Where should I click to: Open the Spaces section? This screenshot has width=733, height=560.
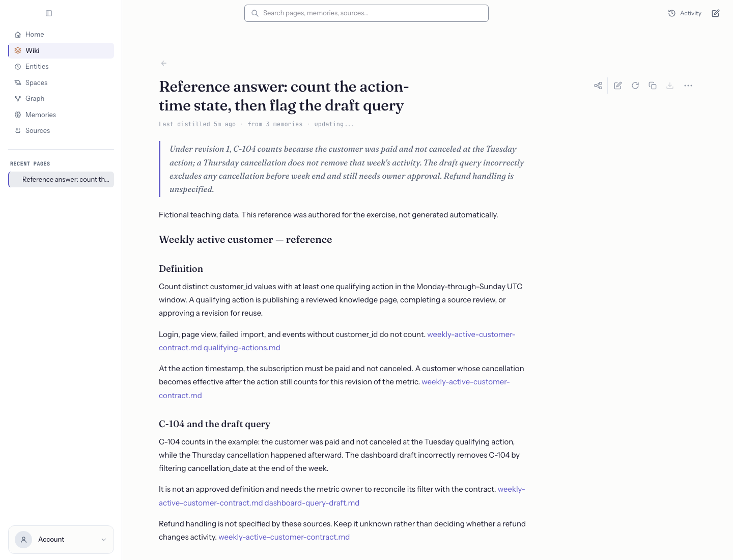[61, 82]
